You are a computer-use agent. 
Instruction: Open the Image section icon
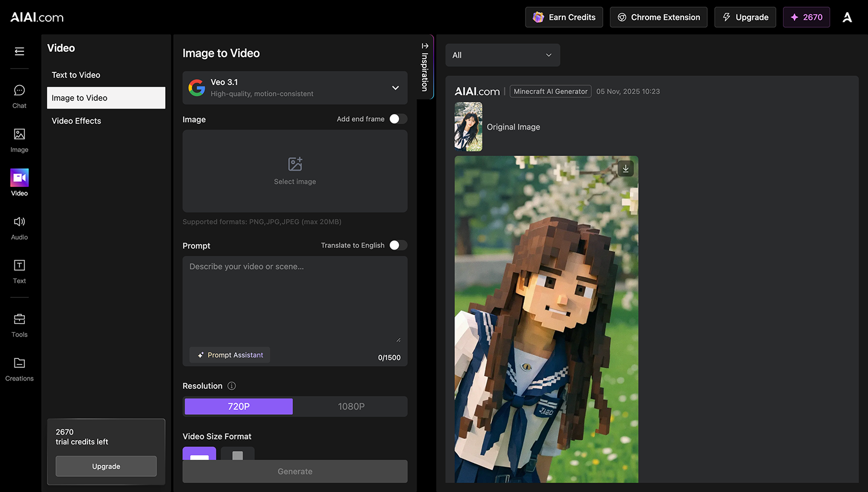(x=19, y=134)
